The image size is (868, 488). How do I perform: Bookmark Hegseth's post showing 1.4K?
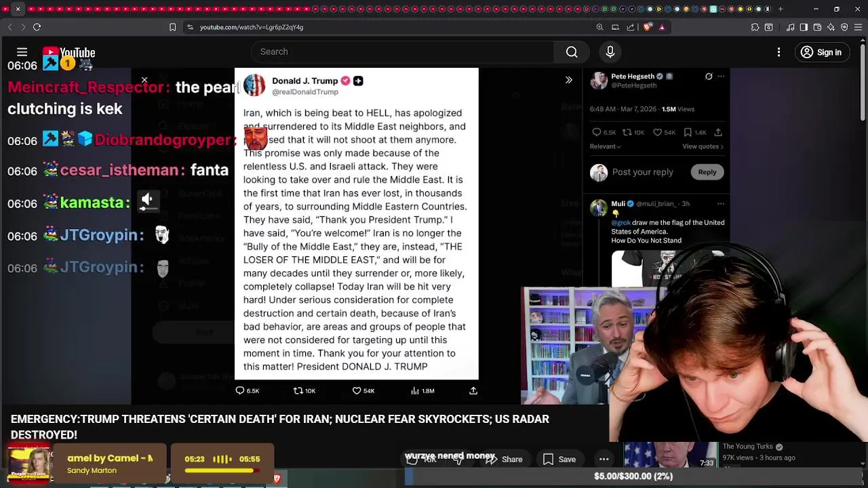tap(694, 132)
